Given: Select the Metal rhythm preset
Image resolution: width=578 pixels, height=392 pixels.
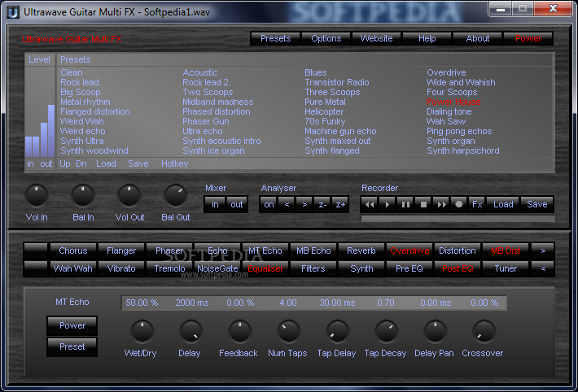Looking at the screenshot, I should coord(85,102).
